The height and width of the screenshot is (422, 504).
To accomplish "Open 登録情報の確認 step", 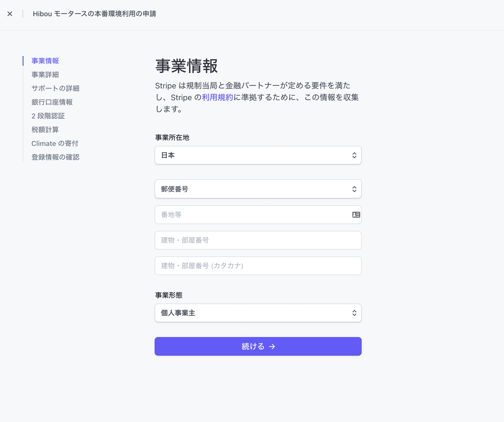I will [x=55, y=157].
